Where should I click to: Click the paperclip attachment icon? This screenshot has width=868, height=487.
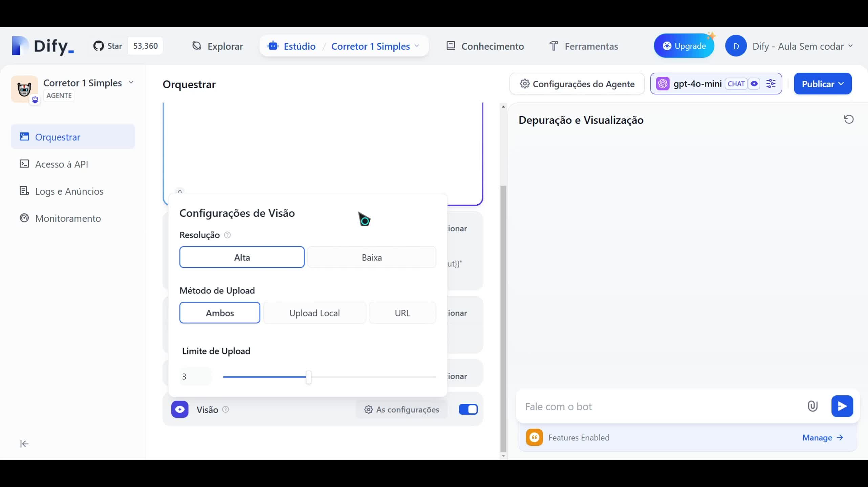pyautogui.click(x=812, y=406)
